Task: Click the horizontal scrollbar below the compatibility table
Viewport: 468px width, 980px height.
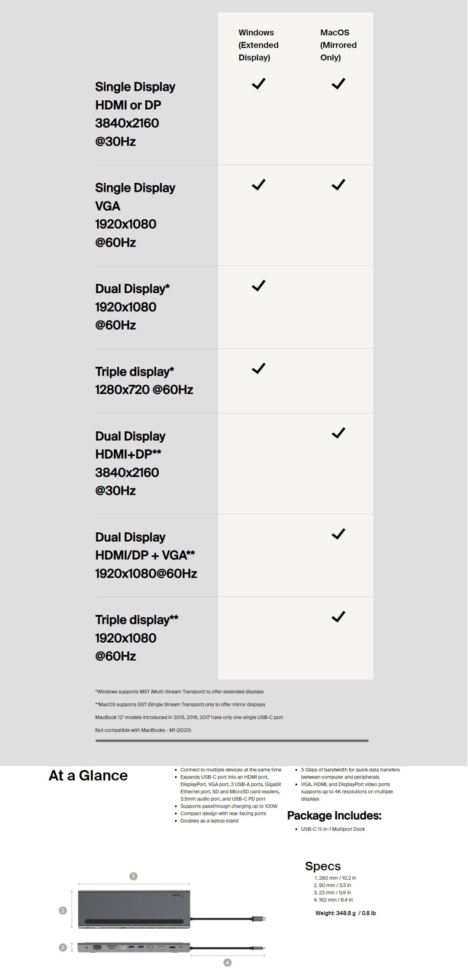Action: click(232, 741)
